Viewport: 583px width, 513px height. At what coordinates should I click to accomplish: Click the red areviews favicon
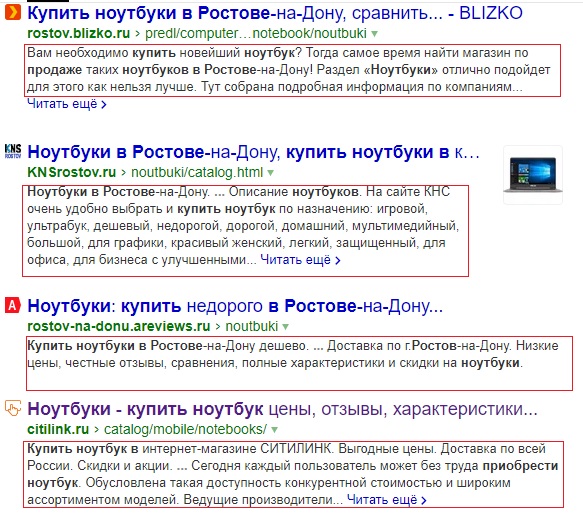tap(13, 305)
